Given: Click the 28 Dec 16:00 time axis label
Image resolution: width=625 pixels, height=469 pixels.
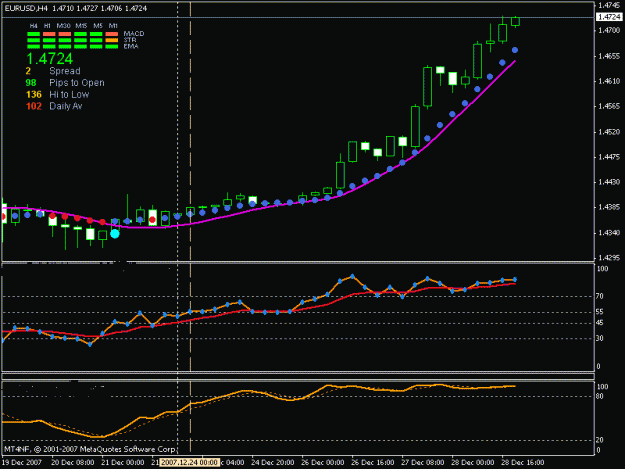Looking at the screenshot, I should coord(523,463).
